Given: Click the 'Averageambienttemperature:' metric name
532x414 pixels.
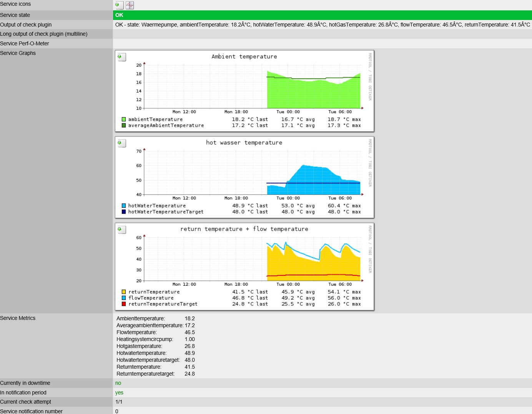Looking at the screenshot, I should pyautogui.click(x=150, y=325).
